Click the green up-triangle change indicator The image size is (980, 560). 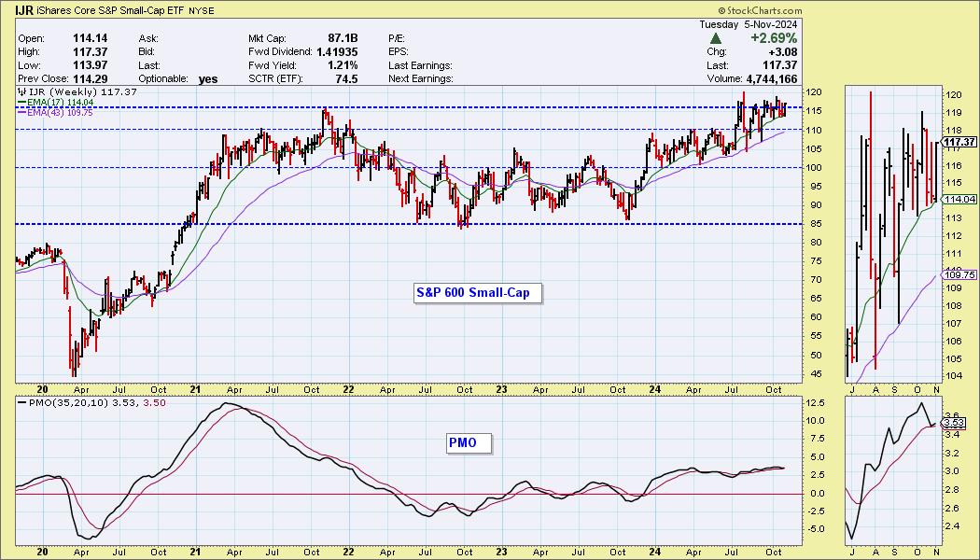pyautogui.click(x=716, y=39)
